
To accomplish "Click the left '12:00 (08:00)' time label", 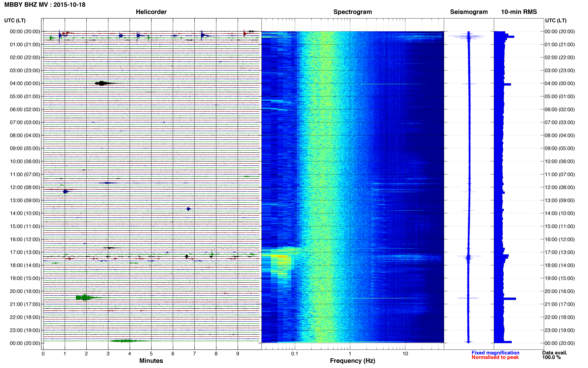I will click(x=25, y=187).
